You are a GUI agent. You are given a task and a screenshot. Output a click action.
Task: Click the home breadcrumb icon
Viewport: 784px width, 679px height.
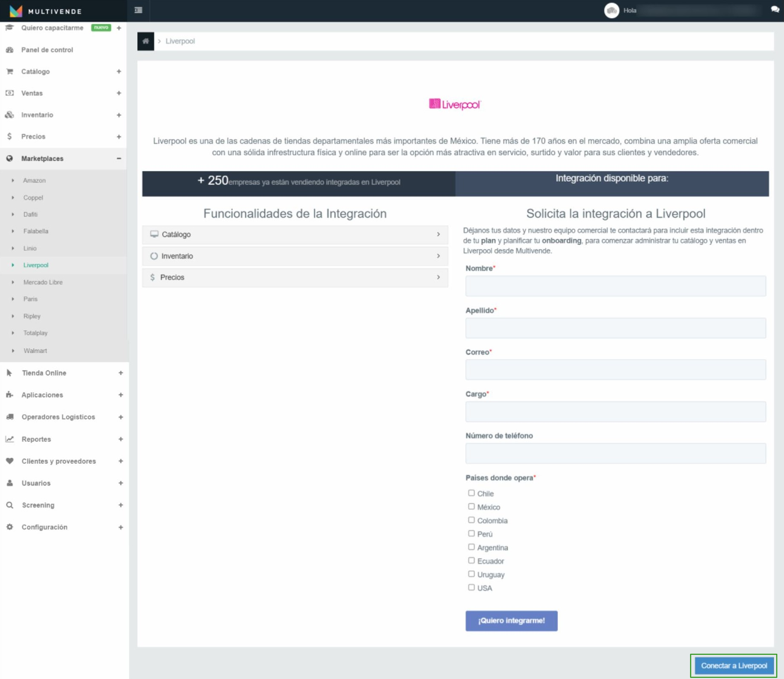pyautogui.click(x=146, y=41)
